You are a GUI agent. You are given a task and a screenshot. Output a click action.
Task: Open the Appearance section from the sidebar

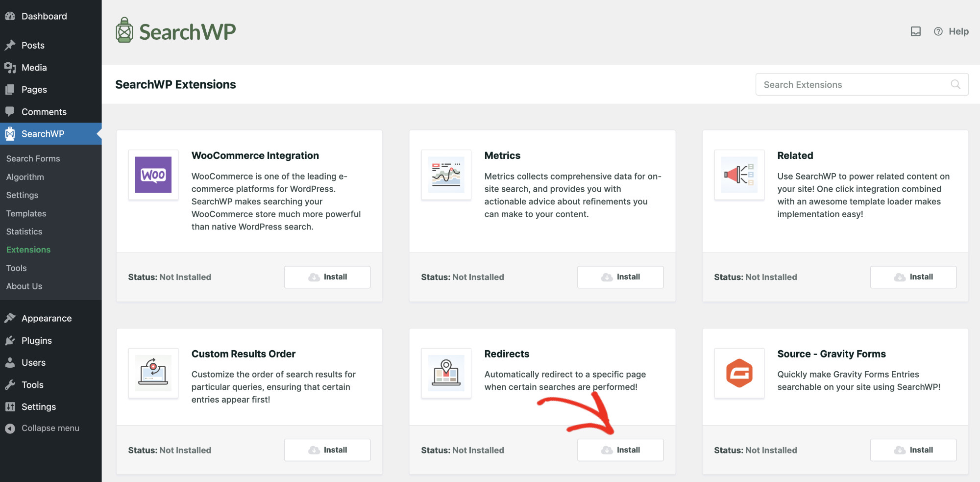[46, 318]
